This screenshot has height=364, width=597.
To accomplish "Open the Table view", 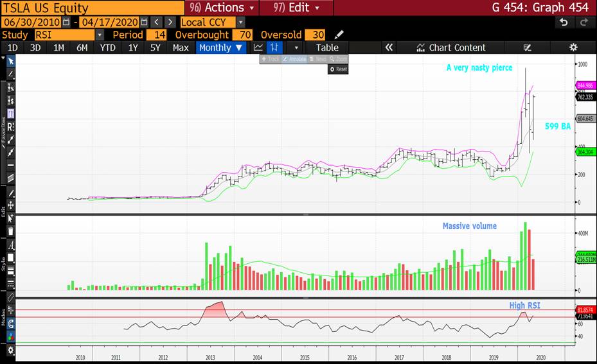I will [x=327, y=48].
